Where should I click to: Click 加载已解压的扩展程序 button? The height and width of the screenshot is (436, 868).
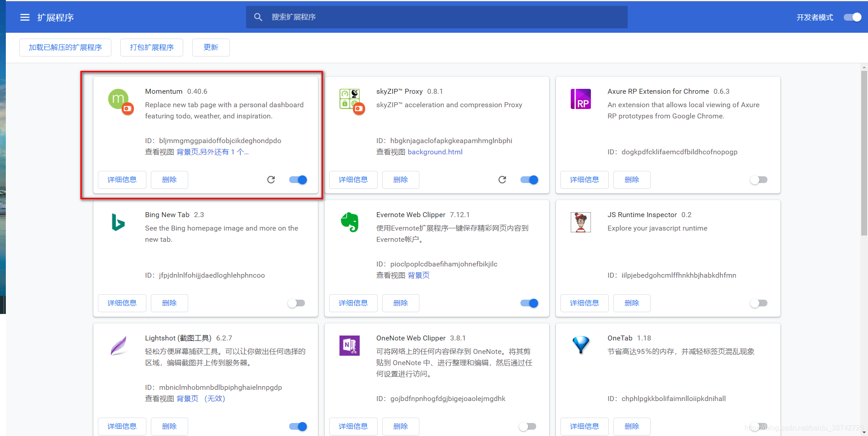65,47
